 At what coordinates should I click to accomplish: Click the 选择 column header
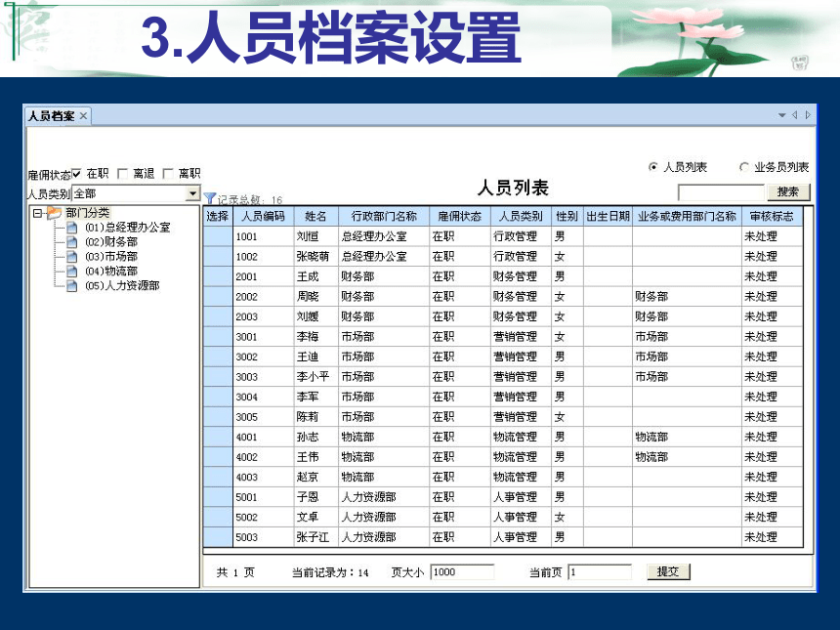click(x=218, y=217)
